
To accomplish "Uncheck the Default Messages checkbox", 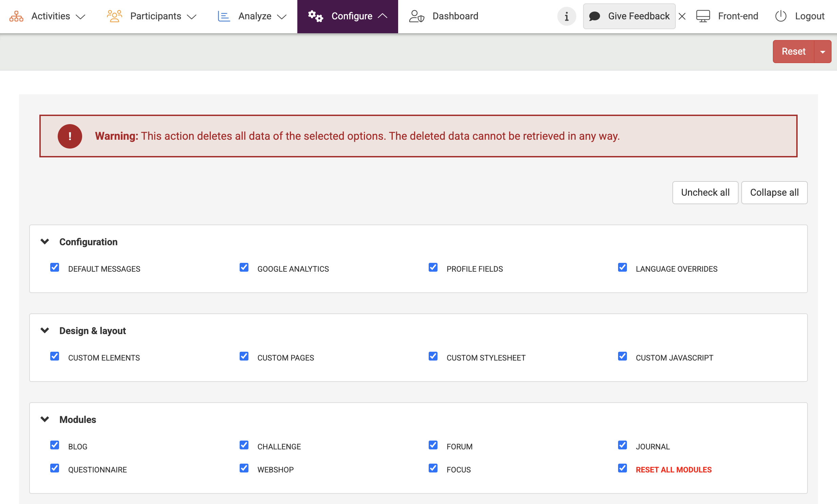I will (55, 268).
